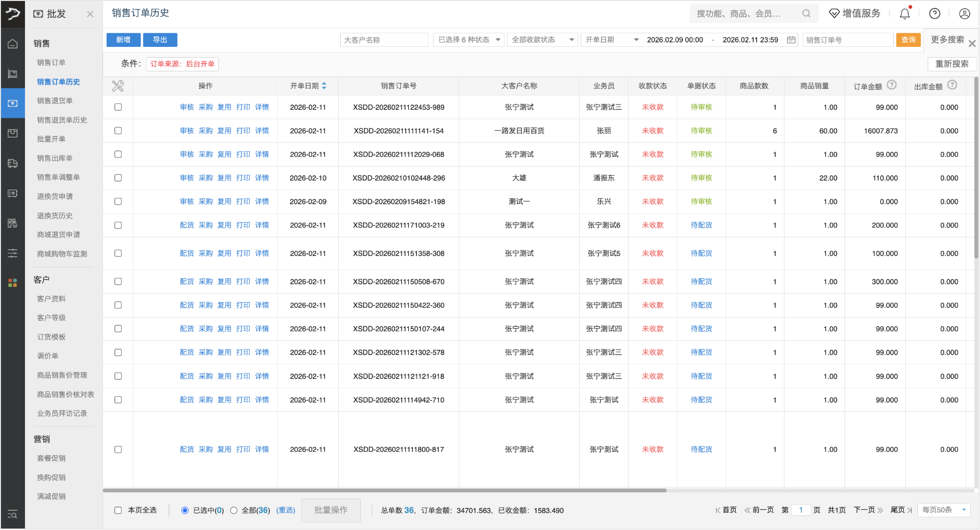Open the 每页50条 page size dropdown
The width and height of the screenshot is (980, 530).
click(x=943, y=509)
